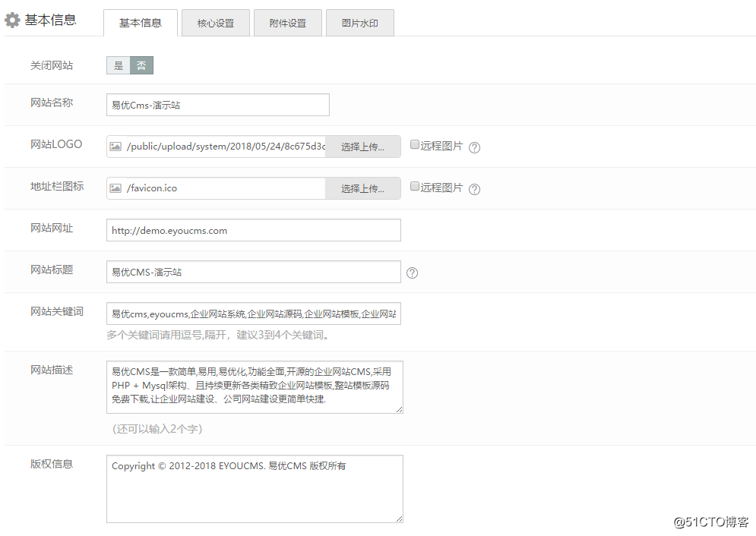Click 选择上传 button for 网站LOGO
Screen dimensions: 756x536
click(363, 147)
